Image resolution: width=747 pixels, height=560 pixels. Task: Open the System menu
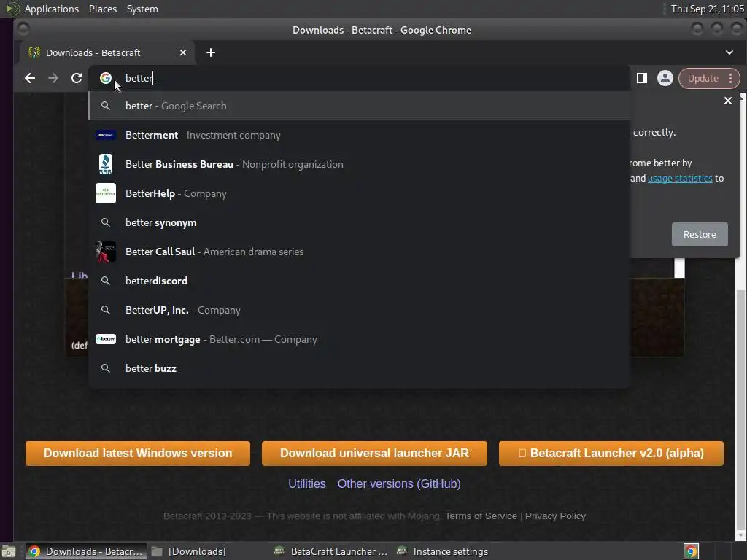coord(142,9)
